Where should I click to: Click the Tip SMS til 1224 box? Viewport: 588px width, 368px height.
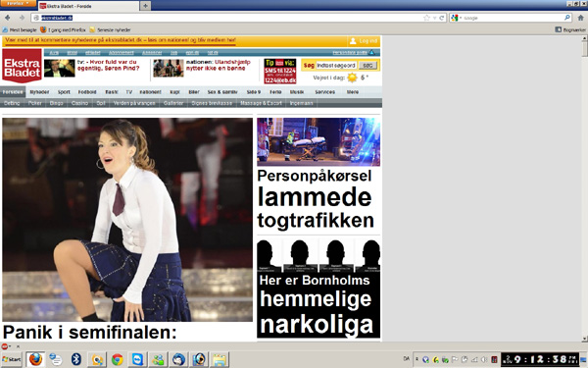pos(279,71)
